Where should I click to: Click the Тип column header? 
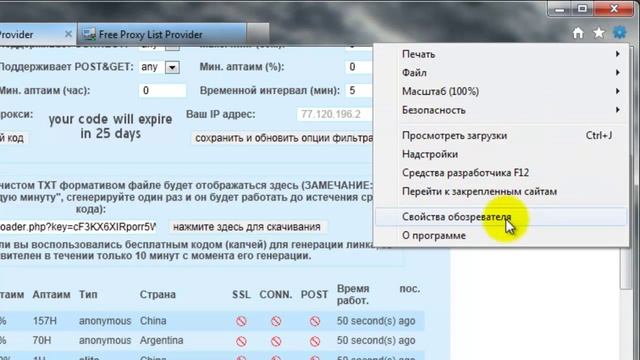(x=88, y=295)
